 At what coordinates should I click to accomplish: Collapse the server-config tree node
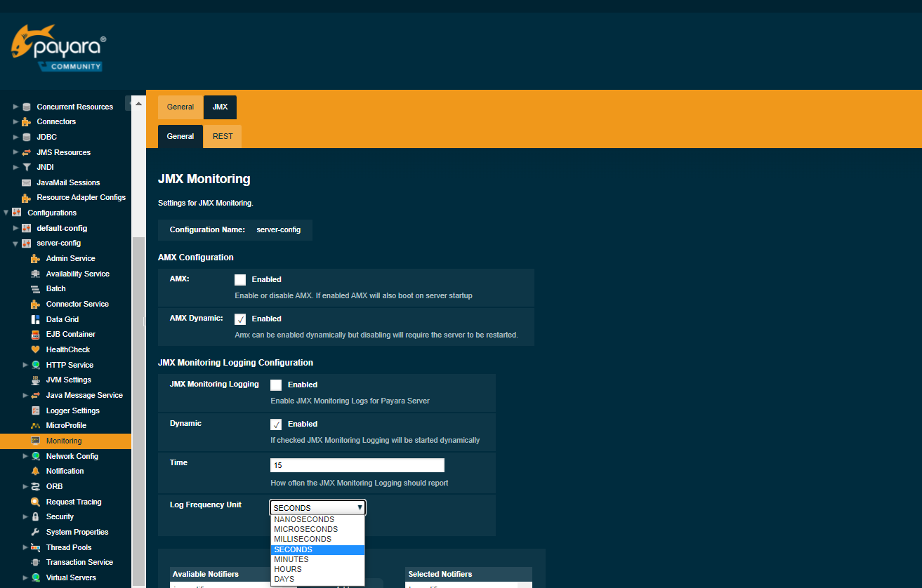pos(15,243)
